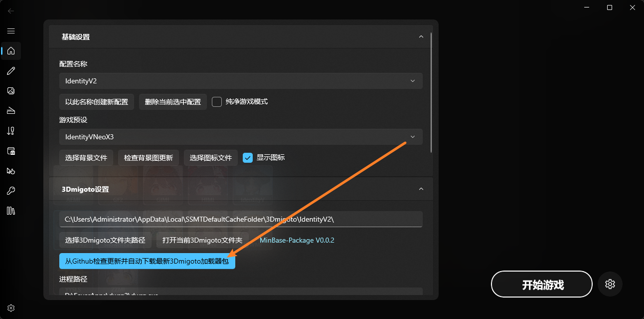Open the library books icon in sidebar
Viewport: 644px width, 319px height.
(11, 211)
